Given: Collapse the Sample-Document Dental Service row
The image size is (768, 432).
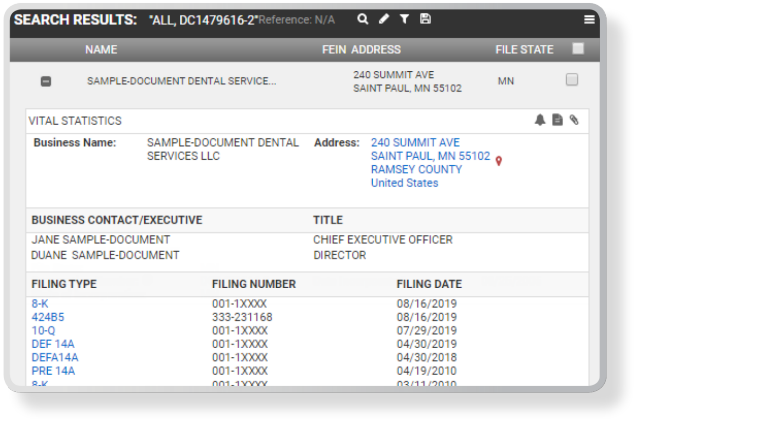Looking at the screenshot, I should [x=46, y=81].
